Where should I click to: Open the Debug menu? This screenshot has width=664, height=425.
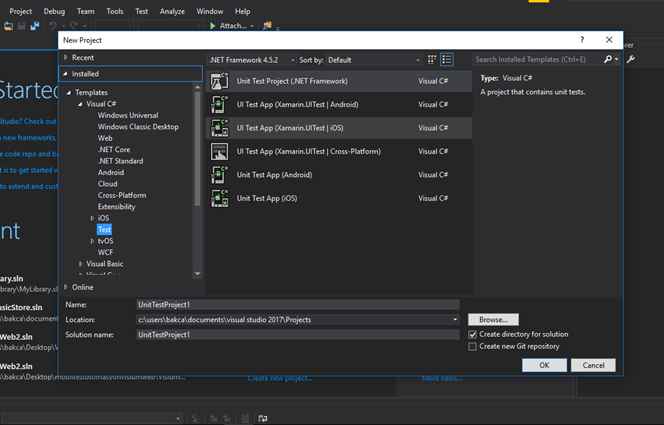click(54, 11)
